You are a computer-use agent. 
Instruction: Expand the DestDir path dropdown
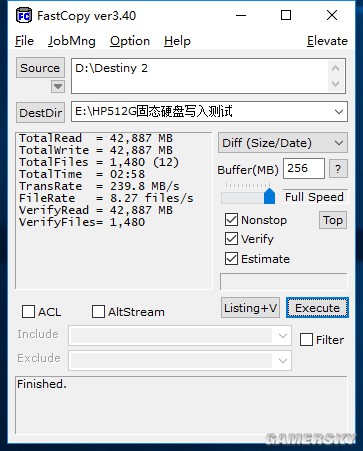(339, 112)
